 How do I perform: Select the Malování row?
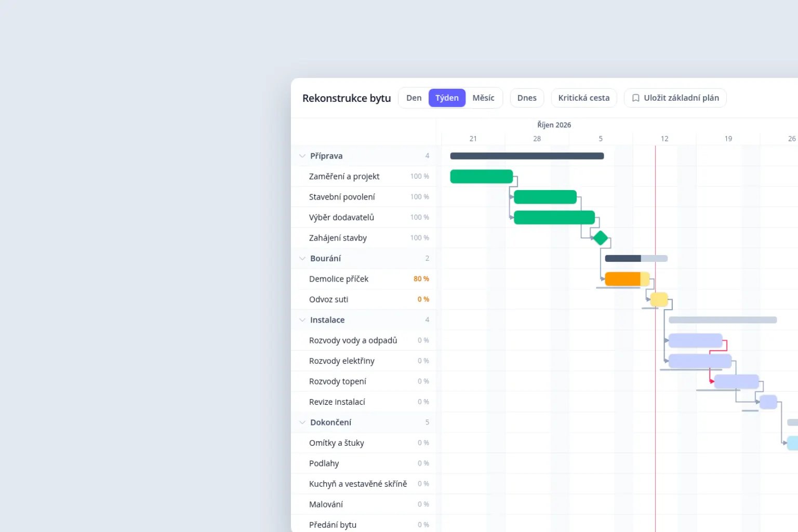point(364,504)
